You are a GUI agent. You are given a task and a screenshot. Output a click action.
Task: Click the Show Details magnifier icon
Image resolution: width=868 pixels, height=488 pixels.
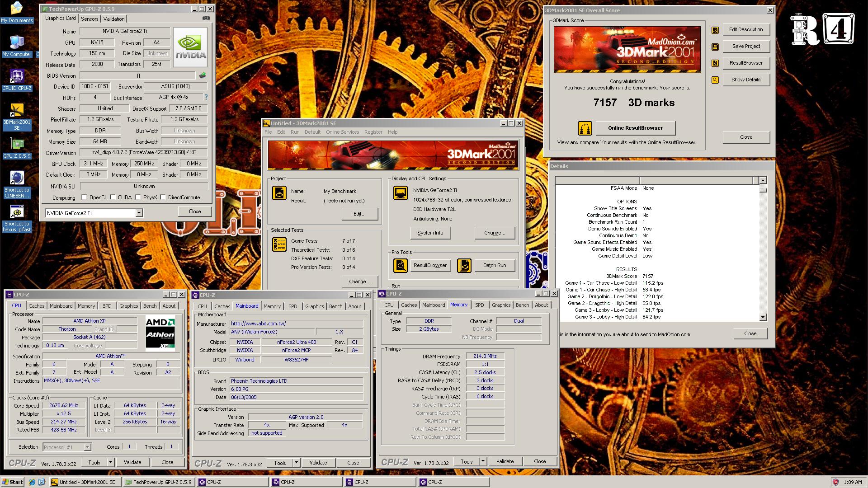point(715,80)
